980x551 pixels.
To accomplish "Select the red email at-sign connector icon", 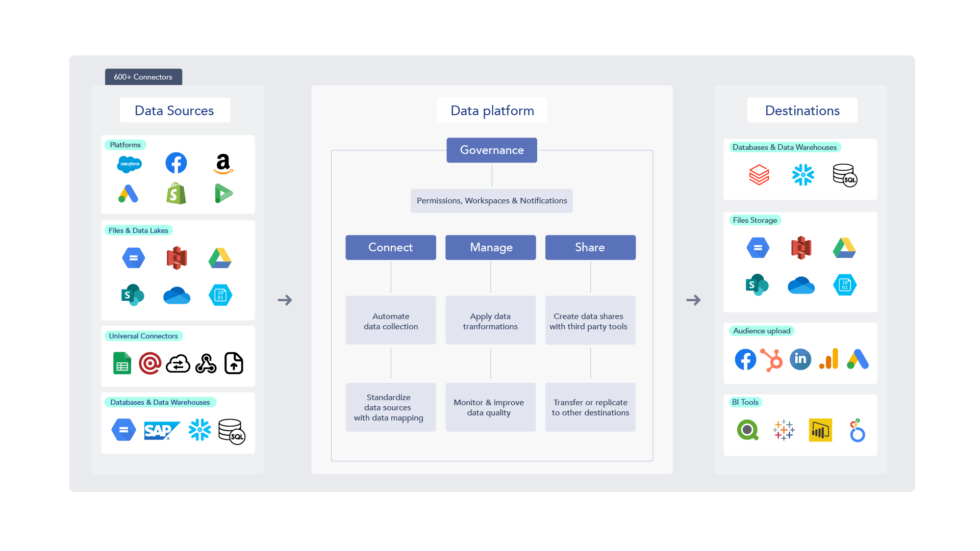I will point(150,363).
